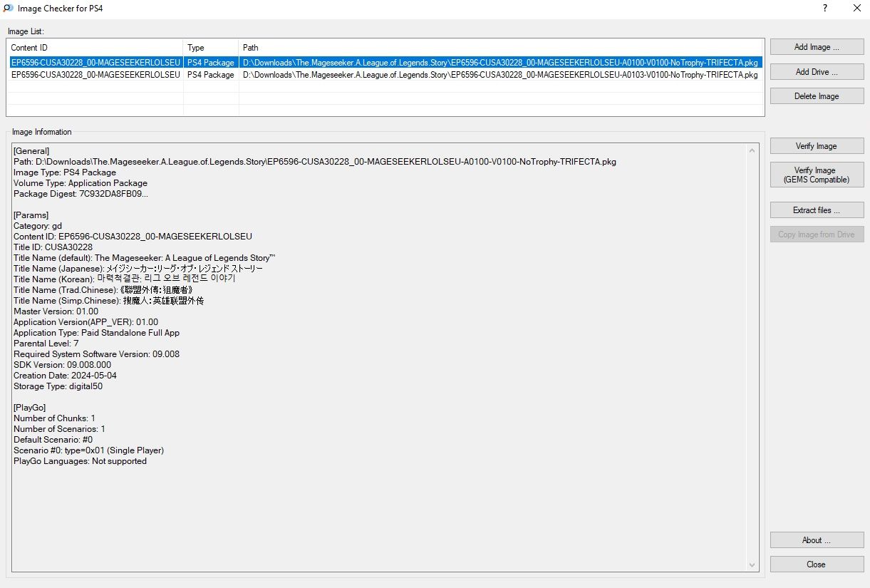
Task: Click the Application Type: Paid Standalone line
Action: 96,333
